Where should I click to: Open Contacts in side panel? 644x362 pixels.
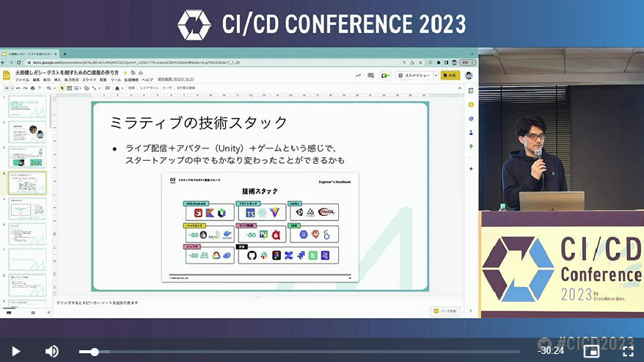[471, 133]
